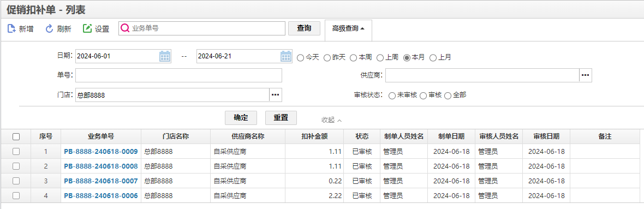The height and width of the screenshot is (209, 644).
Task: Open the 设置 settings icon
Action: coord(87,28)
